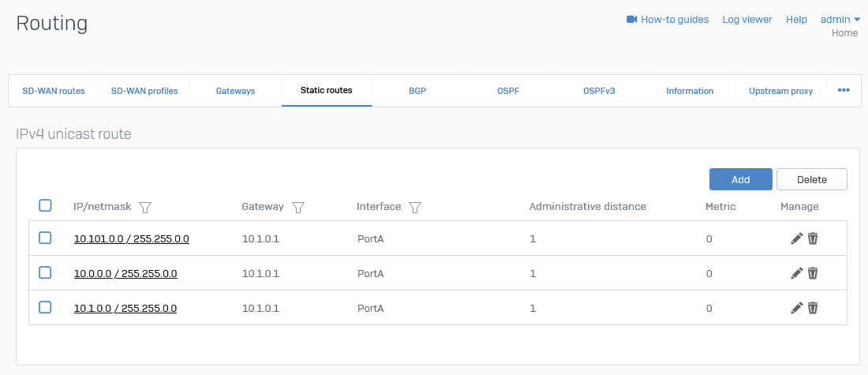Edit the 10.101.0.0 route with pencil icon
Image resolution: width=868 pixels, height=375 pixels.
click(x=796, y=238)
